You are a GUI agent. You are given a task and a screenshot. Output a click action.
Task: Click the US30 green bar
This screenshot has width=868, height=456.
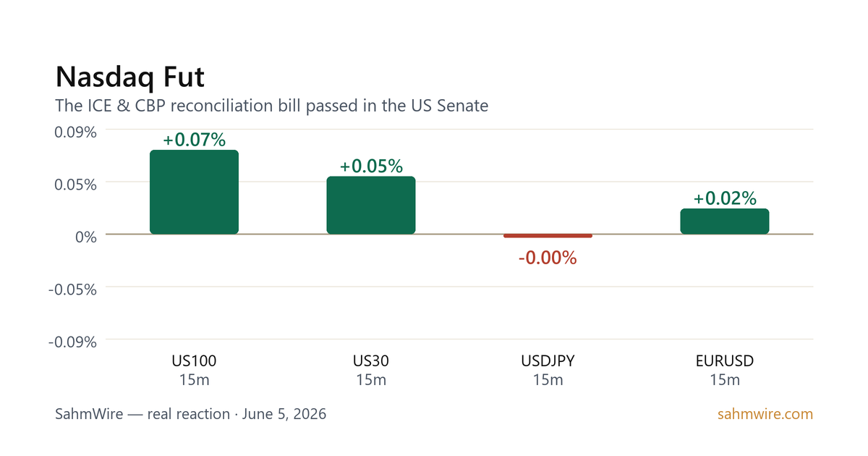click(371, 205)
